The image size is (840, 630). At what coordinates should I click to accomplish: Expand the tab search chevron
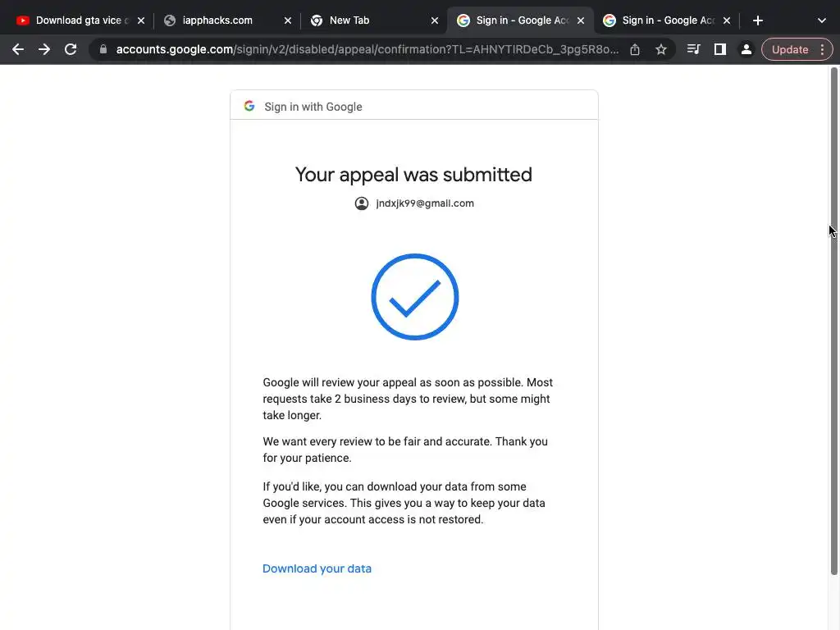pyautogui.click(x=822, y=21)
